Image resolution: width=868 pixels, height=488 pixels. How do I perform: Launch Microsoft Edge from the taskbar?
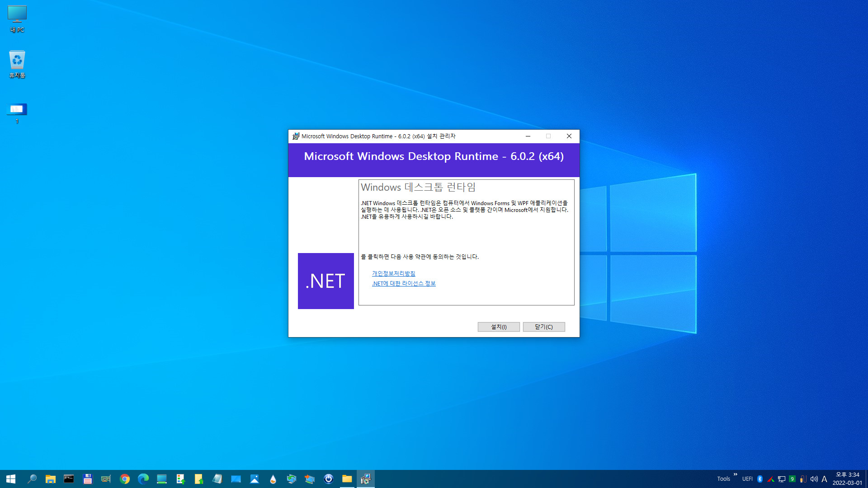(x=143, y=479)
